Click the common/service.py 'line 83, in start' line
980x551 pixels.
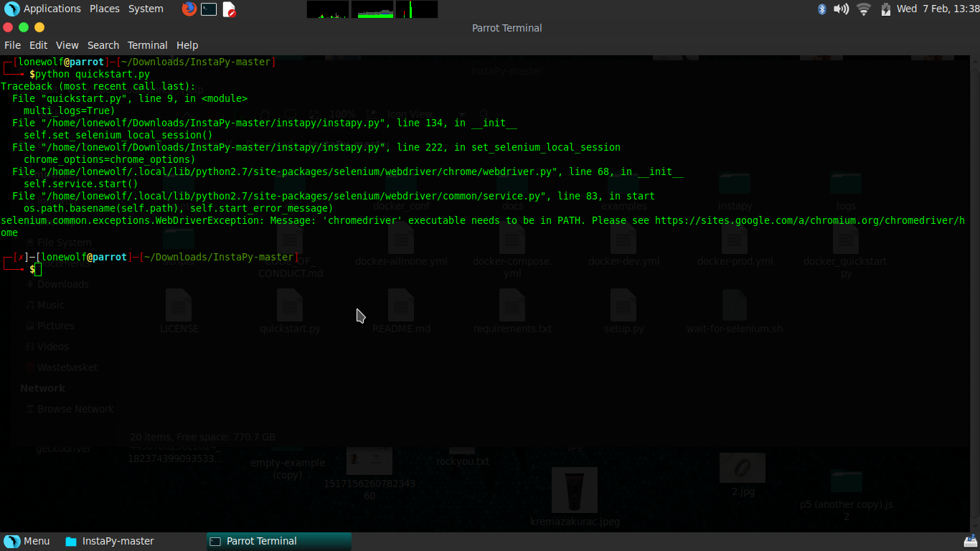point(334,196)
